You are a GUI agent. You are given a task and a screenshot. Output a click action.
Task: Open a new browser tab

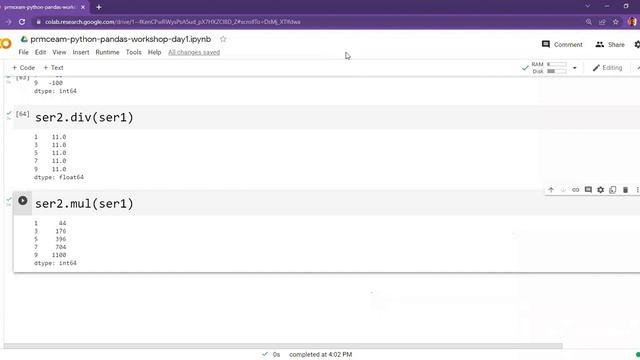[99, 7]
